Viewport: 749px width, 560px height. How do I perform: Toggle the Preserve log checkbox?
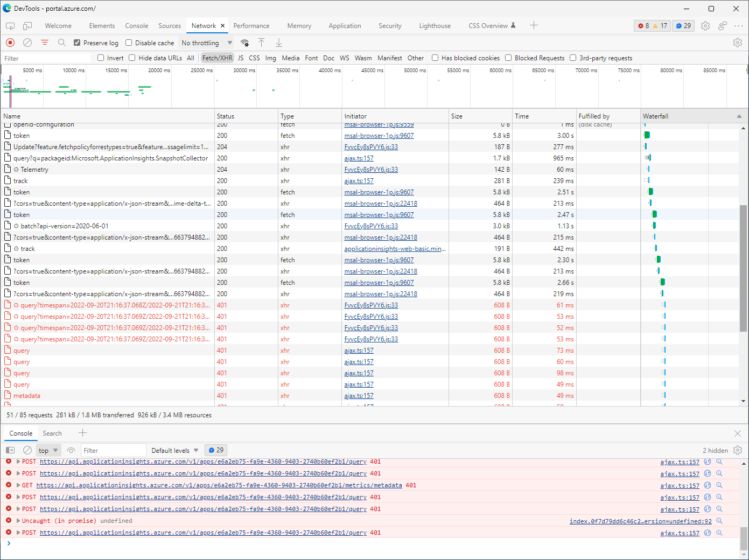tap(77, 43)
